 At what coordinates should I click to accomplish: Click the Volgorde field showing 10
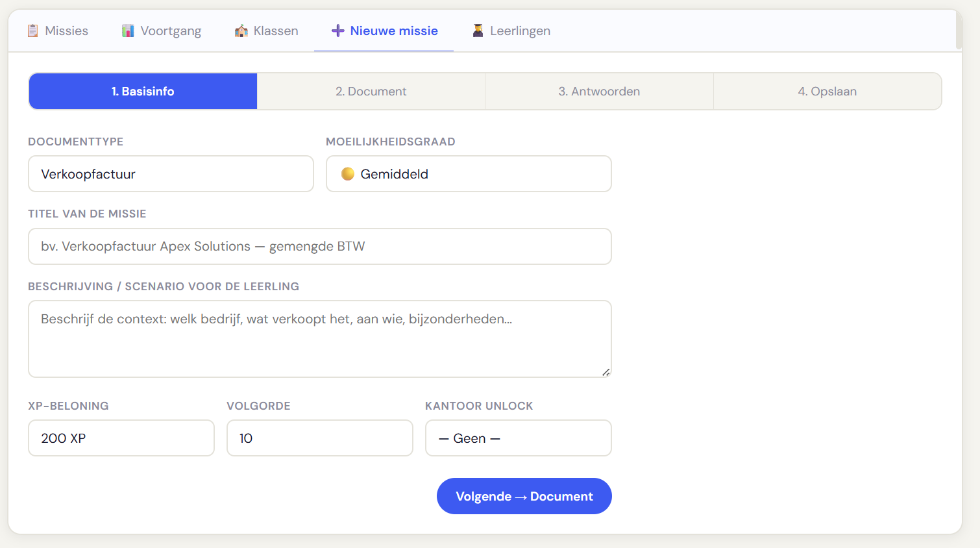(319, 438)
